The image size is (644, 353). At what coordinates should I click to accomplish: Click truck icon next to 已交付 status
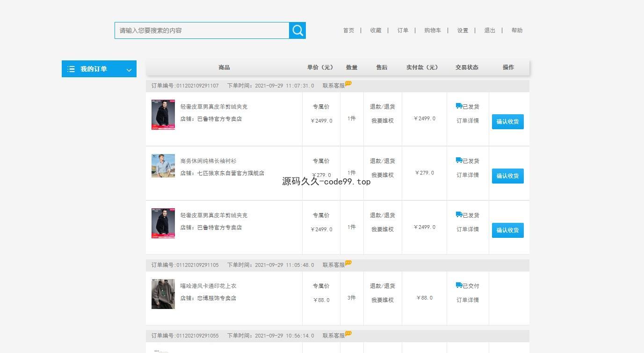(459, 285)
